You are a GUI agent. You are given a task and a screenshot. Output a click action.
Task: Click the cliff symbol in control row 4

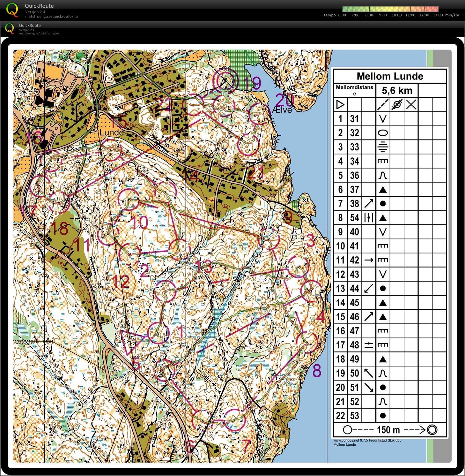coord(383,161)
